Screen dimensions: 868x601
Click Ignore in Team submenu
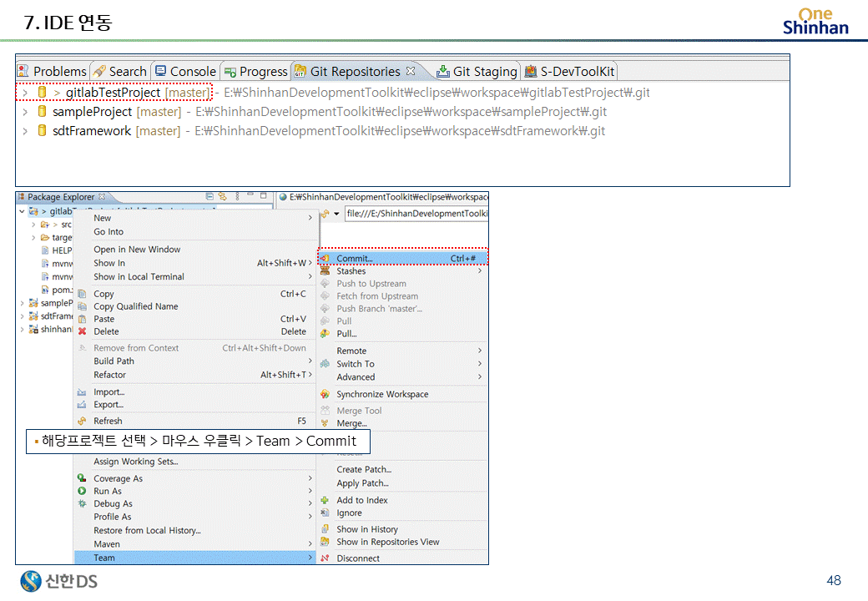coord(403,513)
